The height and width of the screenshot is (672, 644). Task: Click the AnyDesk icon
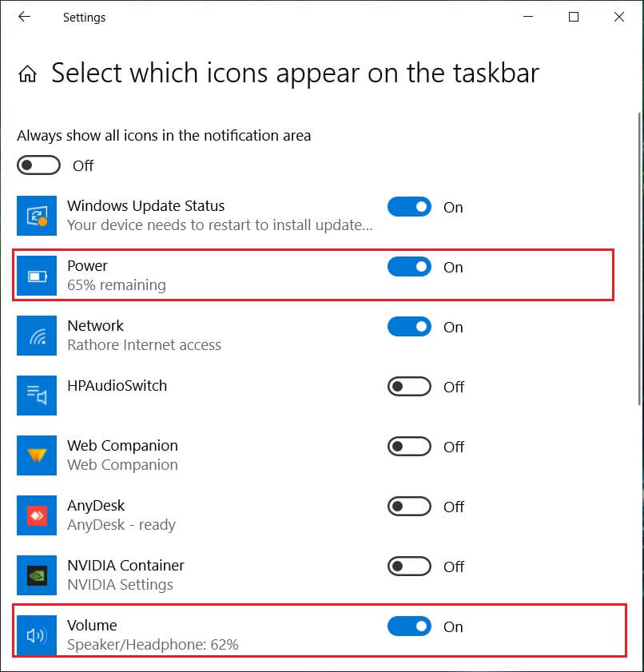click(x=37, y=515)
